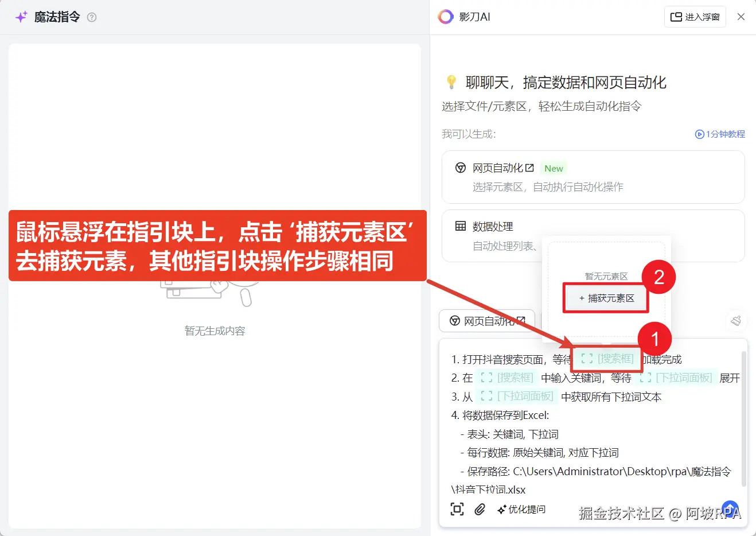
Task: Click the 暂无元素区 label in popup
Action: 606,276
